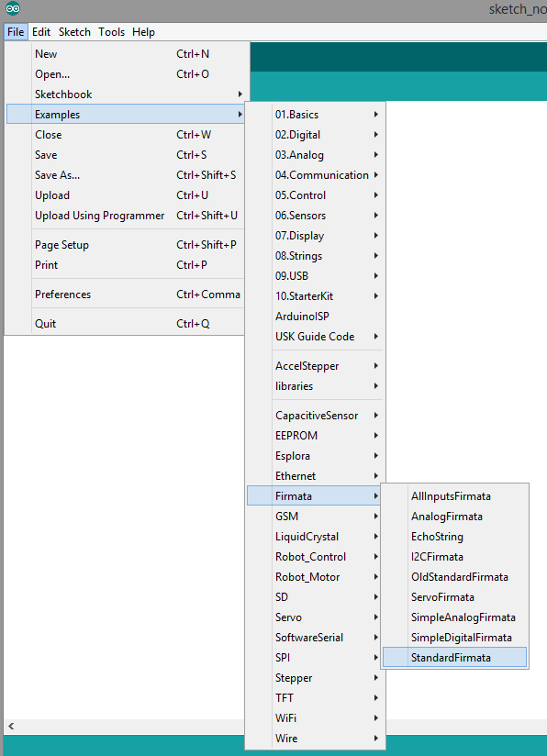Open the Help menu

(143, 32)
